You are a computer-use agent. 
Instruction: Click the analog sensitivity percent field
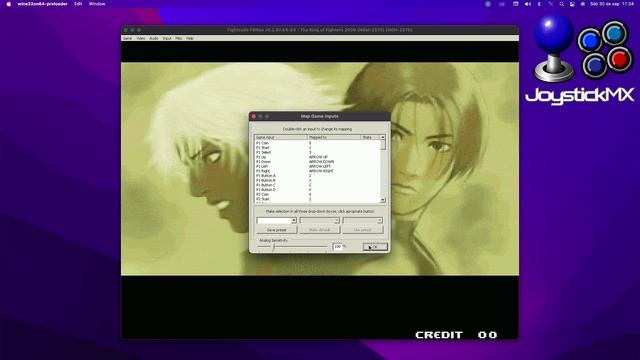point(337,247)
